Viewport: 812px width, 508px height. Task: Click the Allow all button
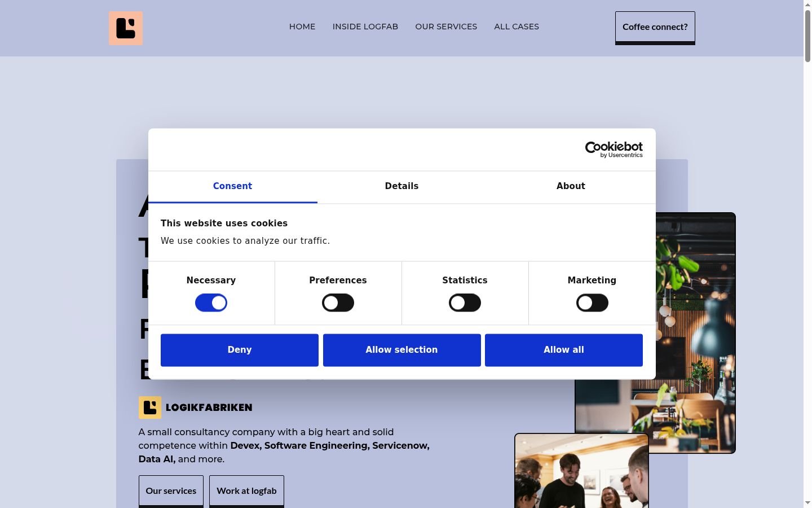click(564, 350)
